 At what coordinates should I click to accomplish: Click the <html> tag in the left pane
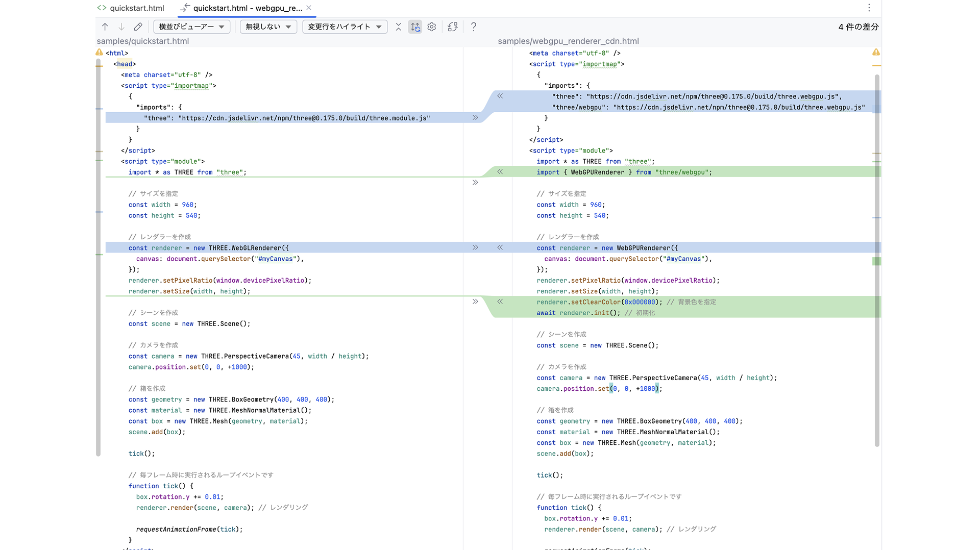coord(117,53)
